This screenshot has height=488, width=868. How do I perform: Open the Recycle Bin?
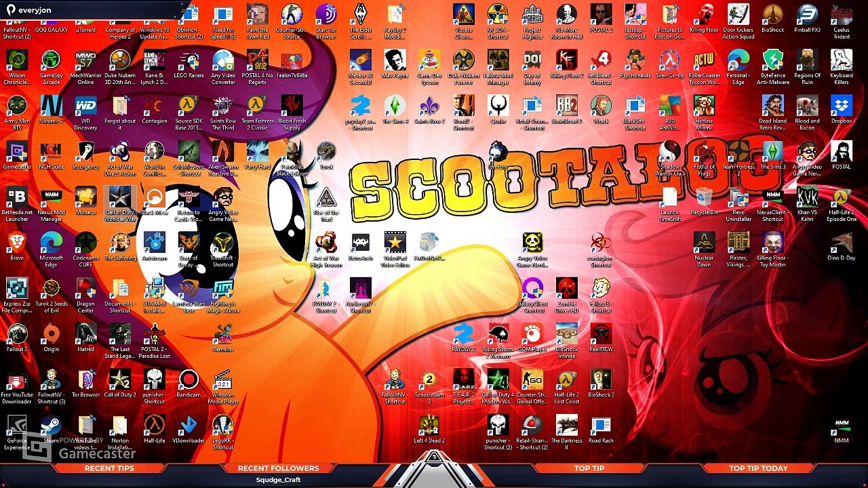pyautogui.click(x=704, y=201)
